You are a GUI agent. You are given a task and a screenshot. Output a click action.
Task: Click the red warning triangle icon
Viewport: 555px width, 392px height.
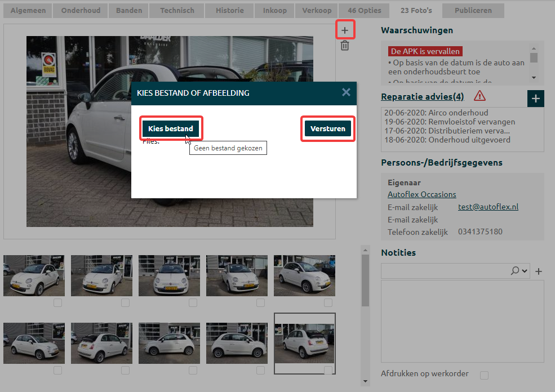[x=479, y=96]
